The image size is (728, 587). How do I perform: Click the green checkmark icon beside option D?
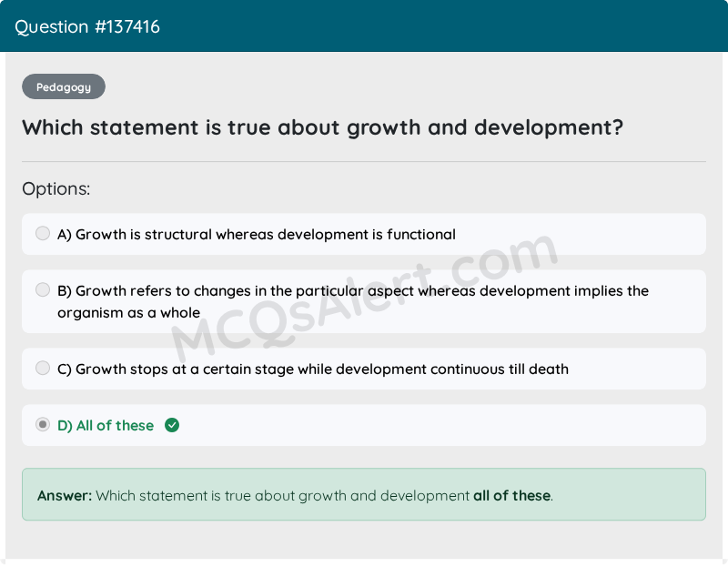[x=172, y=425]
